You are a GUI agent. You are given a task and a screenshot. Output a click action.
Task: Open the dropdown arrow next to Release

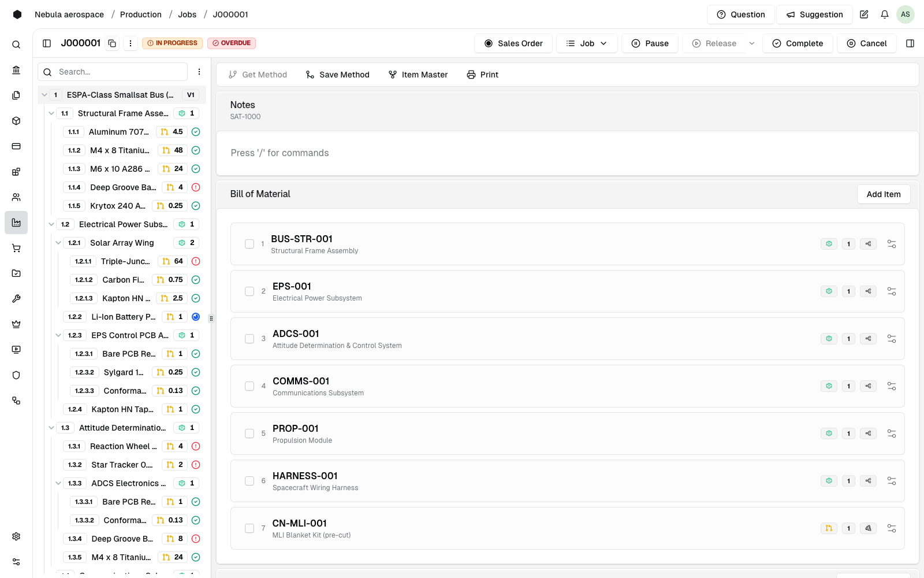click(x=752, y=43)
